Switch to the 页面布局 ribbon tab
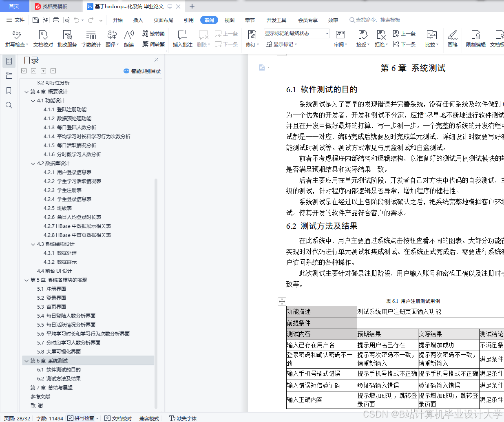Screen dimensions: 504x422 164,19
